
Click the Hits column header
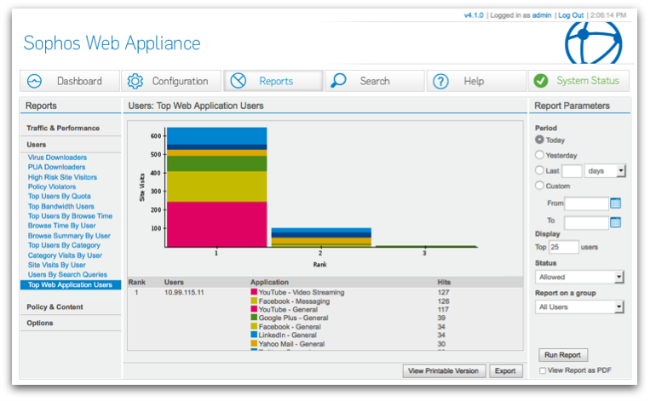point(444,282)
